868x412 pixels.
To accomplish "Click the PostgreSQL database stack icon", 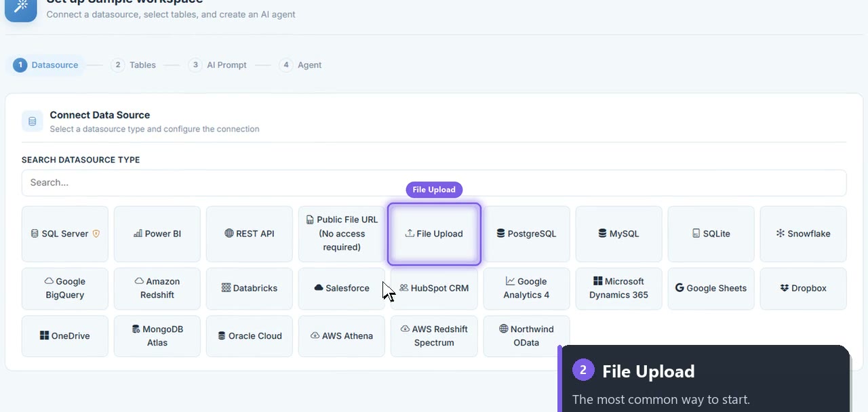I will click(500, 234).
